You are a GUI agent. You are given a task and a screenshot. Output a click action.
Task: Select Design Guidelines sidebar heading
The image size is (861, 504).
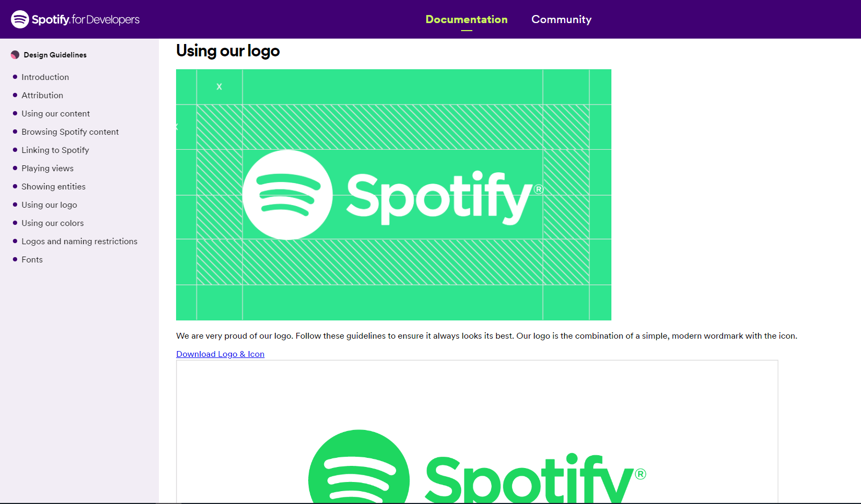55,55
